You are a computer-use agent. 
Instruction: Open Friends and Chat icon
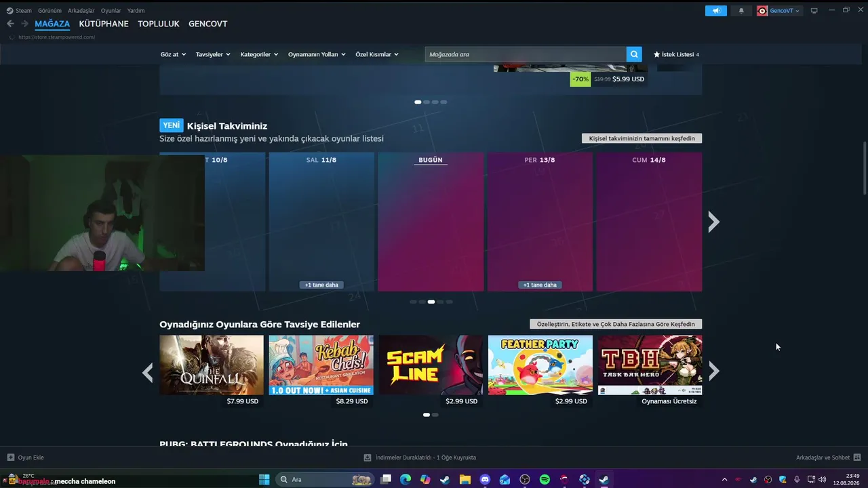[x=857, y=457]
